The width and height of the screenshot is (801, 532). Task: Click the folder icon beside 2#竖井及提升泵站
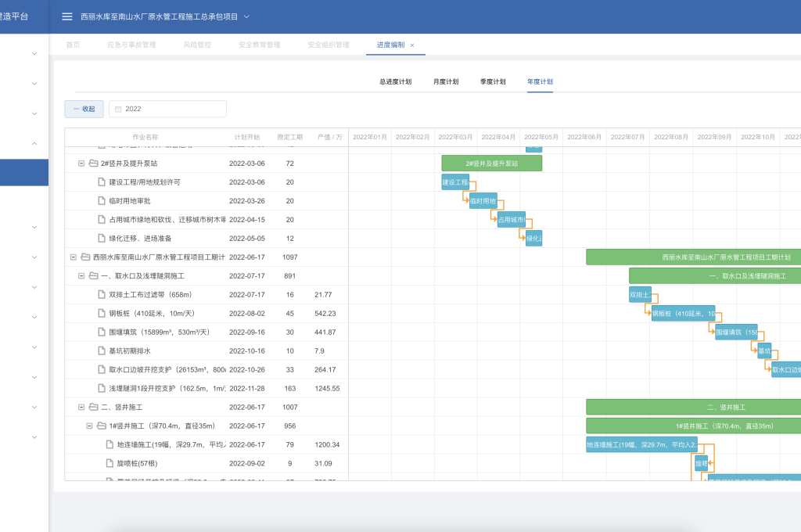coord(93,164)
